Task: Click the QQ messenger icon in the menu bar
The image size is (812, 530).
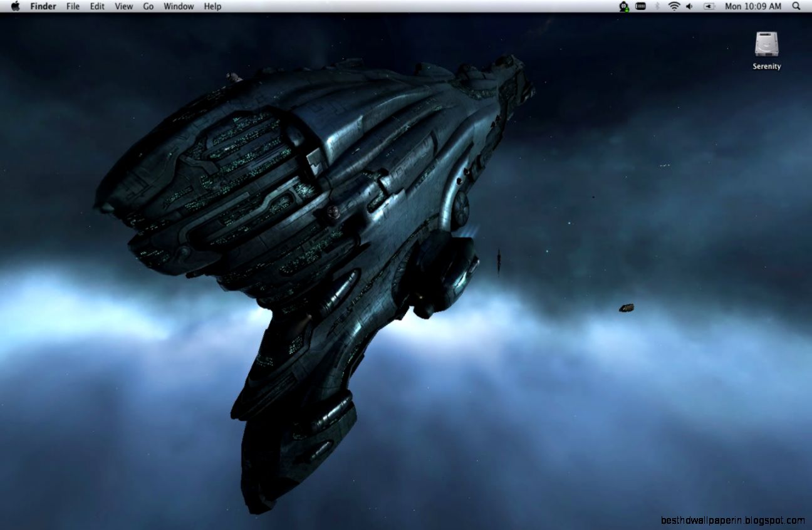Action: (x=623, y=6)
